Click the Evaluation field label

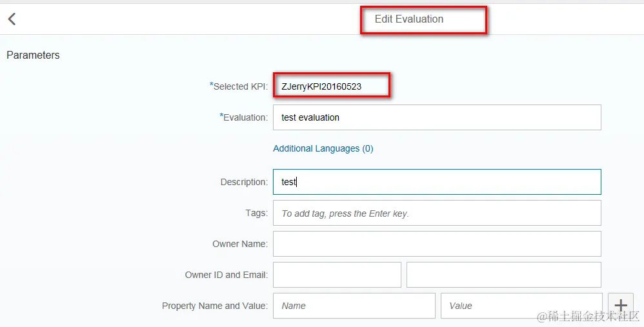(245, 117)
